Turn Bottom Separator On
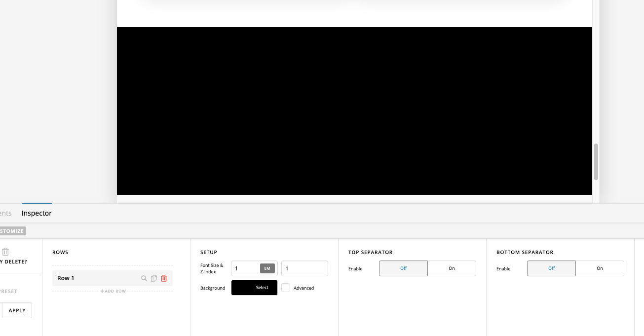Viewport: 644px width, 336px height. coord(600,268)
